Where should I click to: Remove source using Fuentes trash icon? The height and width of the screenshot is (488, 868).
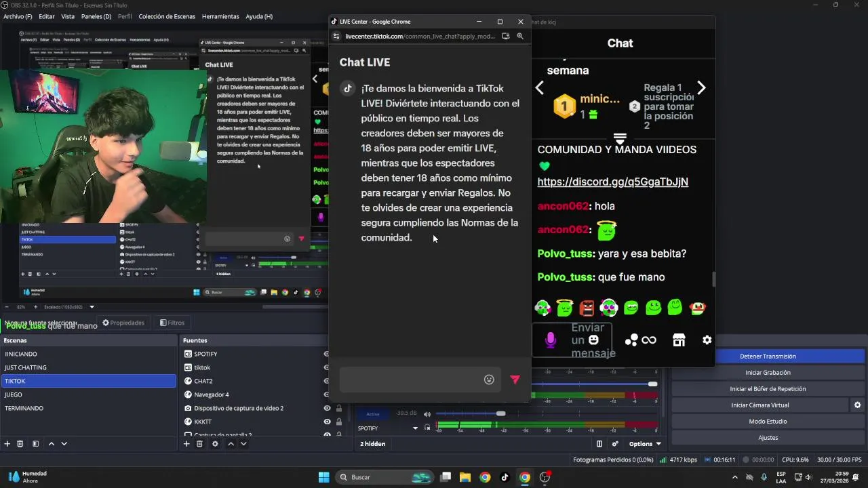pos(199,444)
